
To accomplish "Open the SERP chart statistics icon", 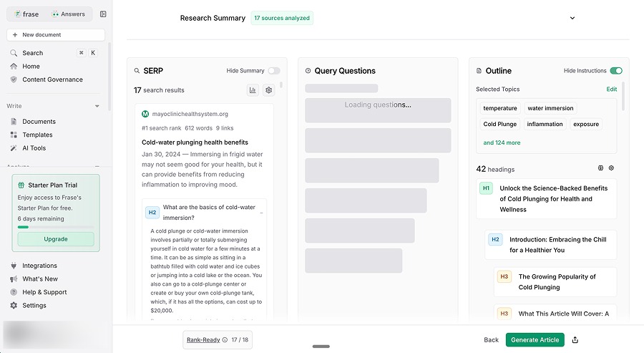I will coord(253,90).
